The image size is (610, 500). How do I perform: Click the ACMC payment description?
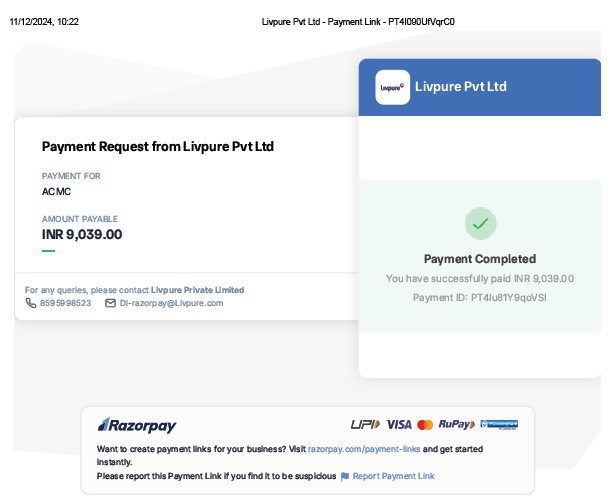tap(56, 191)
